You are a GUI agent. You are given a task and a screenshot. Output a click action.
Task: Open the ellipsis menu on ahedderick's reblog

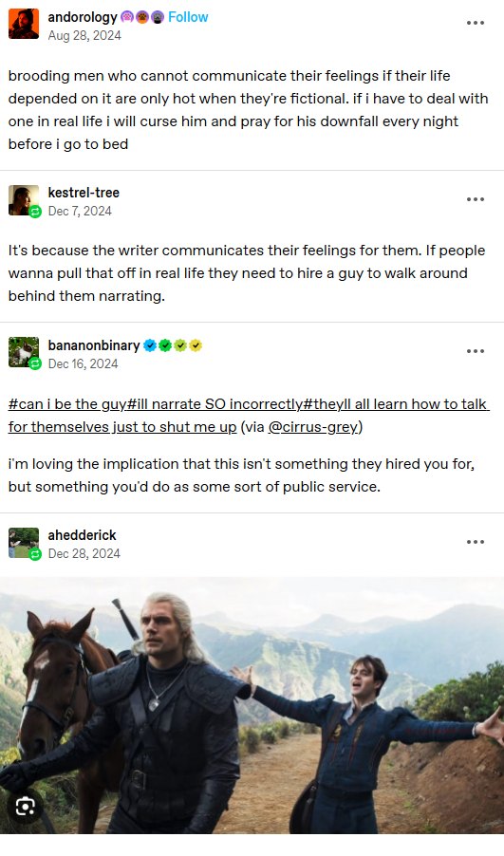point(476,542)
